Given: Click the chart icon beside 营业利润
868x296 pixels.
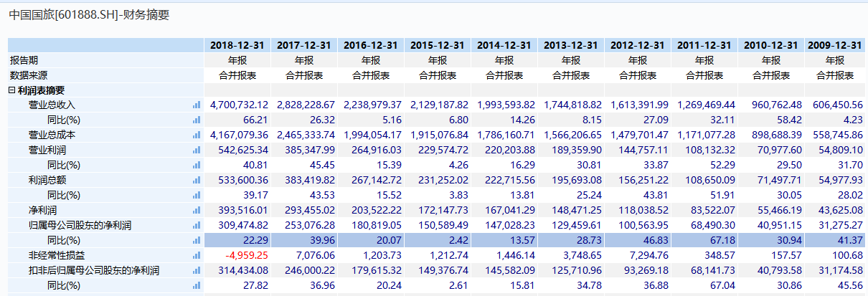Looking at the screenshot, I should (x=197, y=150).
